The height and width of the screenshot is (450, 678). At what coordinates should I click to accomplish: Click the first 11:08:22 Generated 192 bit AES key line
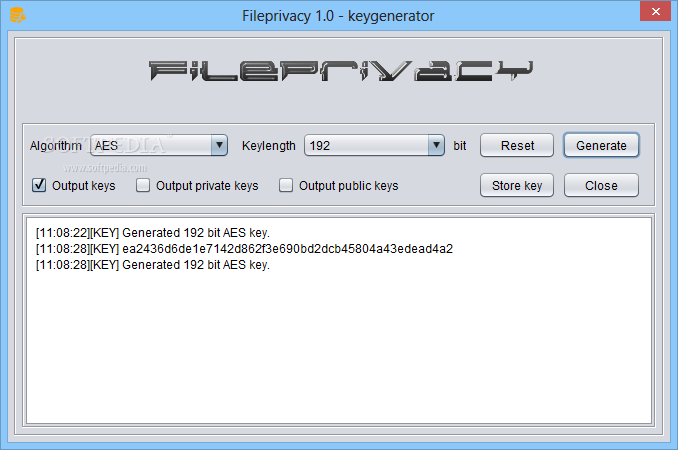[x=153, y=233]
